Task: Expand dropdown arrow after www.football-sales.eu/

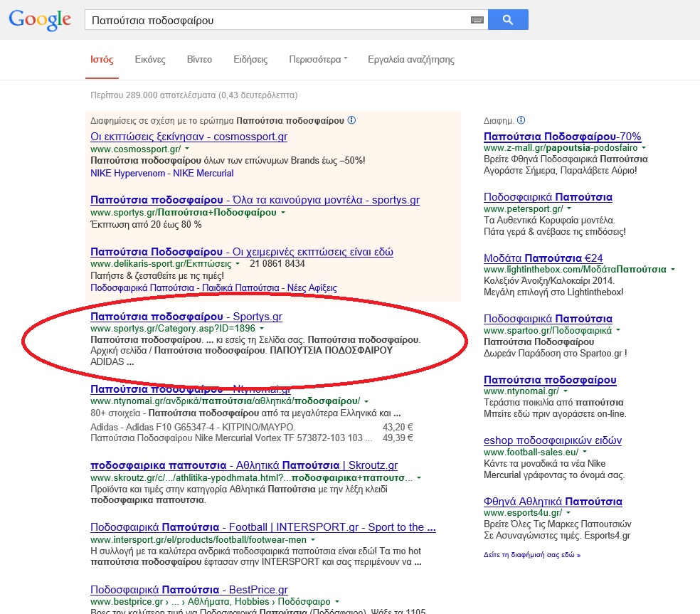Action: click(x=585, y=452)
